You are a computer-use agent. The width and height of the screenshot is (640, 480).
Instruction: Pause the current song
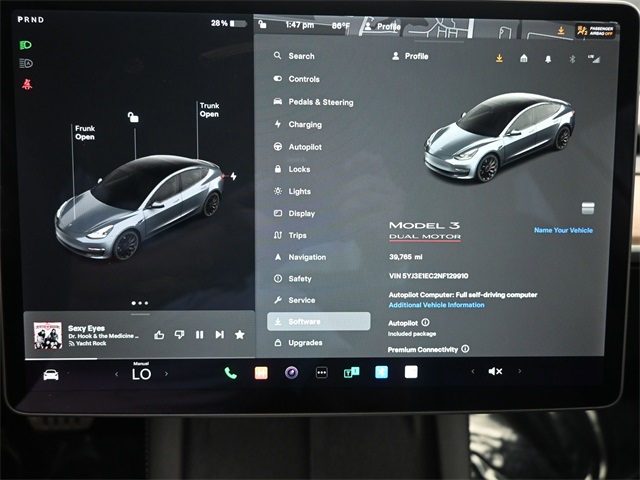pos(199,335)
